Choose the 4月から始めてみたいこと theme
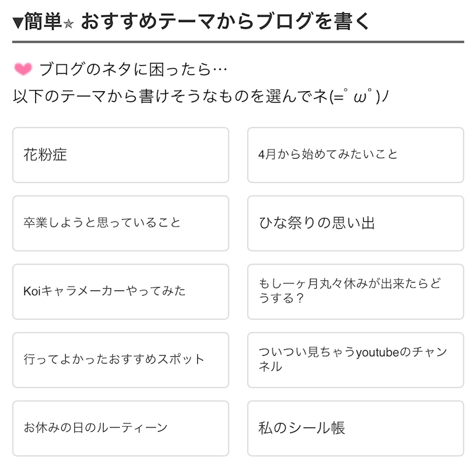 pos(355,155)
